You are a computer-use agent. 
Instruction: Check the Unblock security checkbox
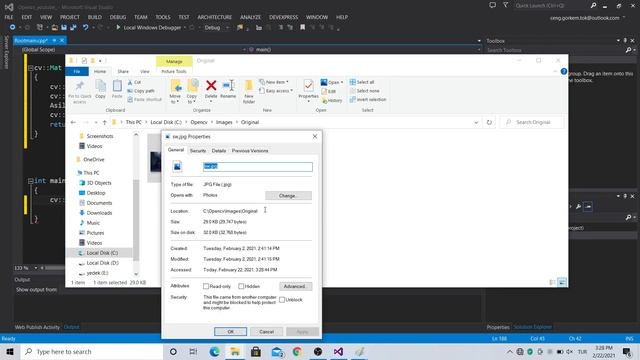tap(282, 300)
